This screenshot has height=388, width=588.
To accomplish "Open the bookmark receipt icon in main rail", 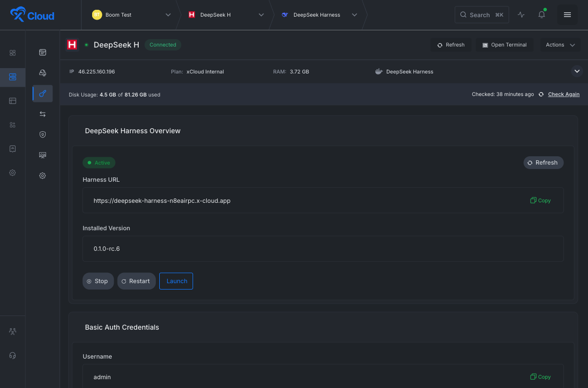I will [13, 148].
